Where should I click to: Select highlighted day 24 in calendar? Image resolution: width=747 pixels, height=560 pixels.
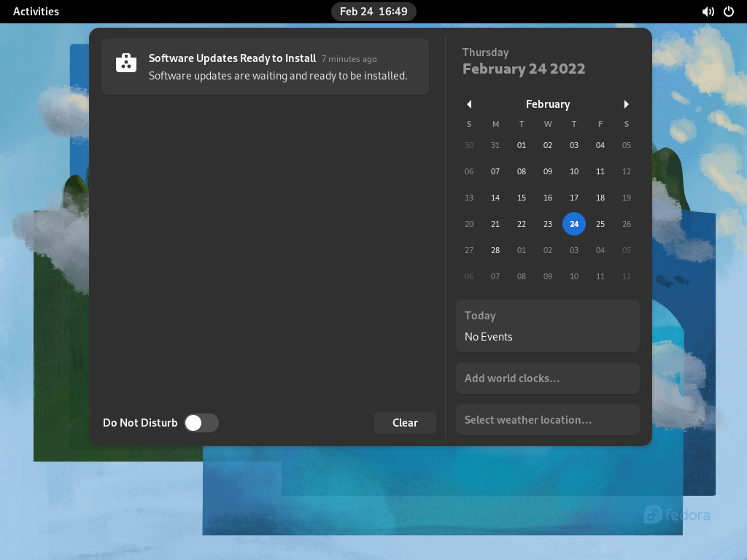574,224
